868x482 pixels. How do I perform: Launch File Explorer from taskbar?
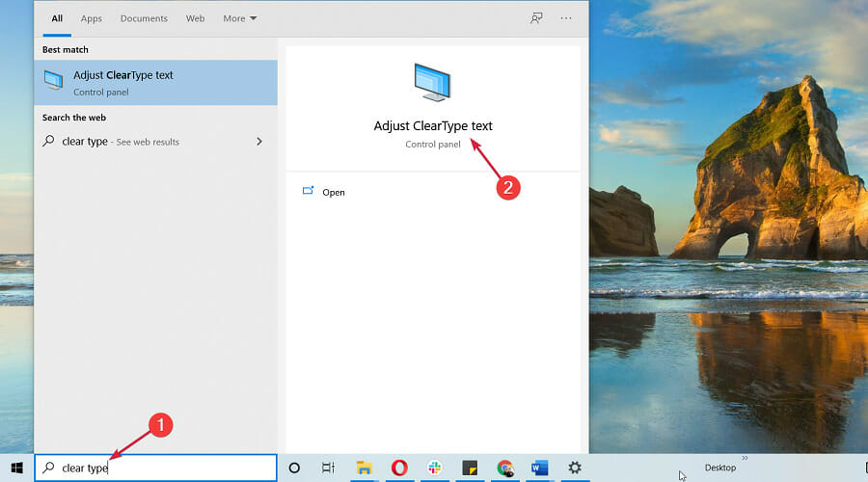pyautogui.click(x=364, y=469)
